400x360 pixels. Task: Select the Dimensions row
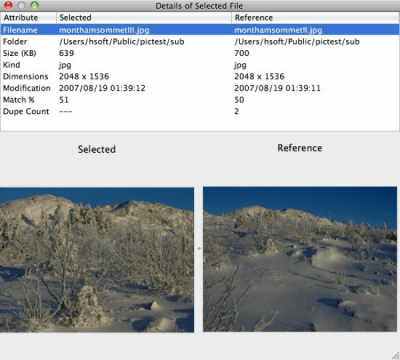point(200,77)
